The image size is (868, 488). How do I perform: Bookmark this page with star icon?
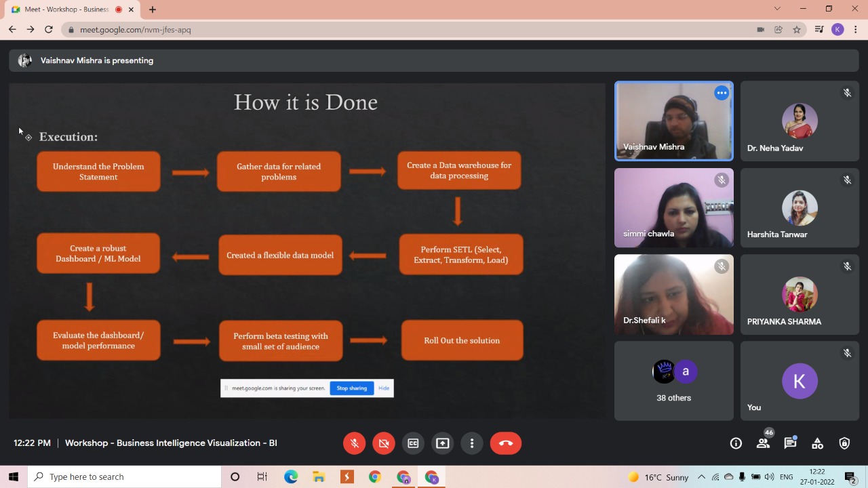point(797,30)
